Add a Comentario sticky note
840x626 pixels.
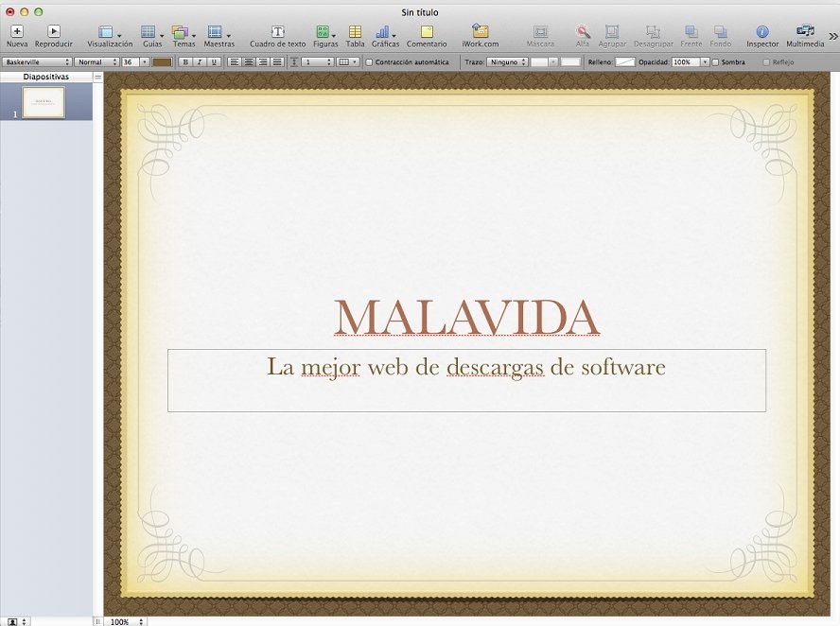[427, 36]
